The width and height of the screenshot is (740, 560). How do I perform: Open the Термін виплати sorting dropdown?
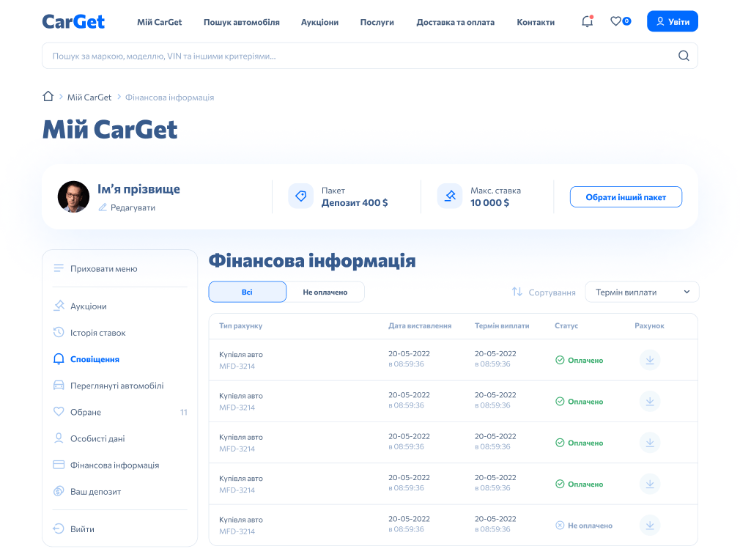(x=642, y=292)
